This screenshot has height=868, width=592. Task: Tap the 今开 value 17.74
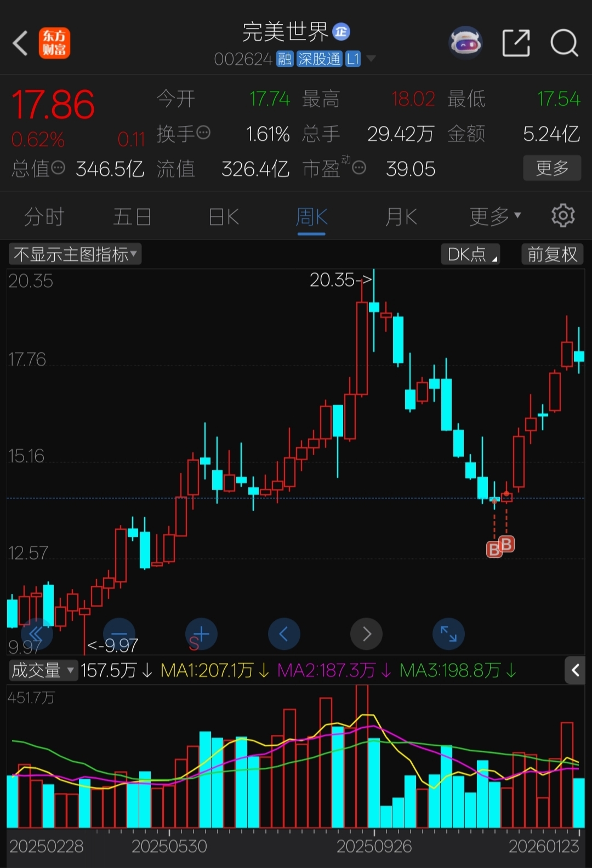click(270, 99)
